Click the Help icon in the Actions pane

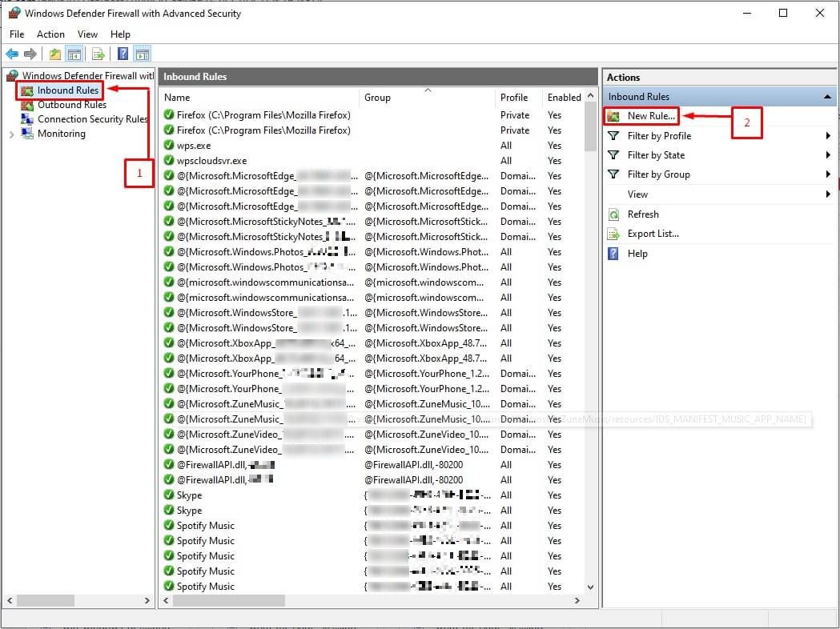click(613, 254)
